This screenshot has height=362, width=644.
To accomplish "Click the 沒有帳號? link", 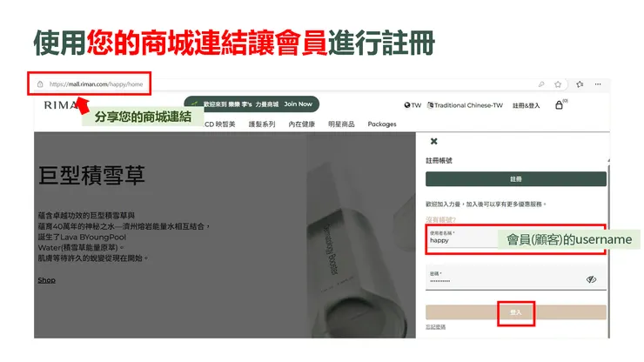I will 440,220.
